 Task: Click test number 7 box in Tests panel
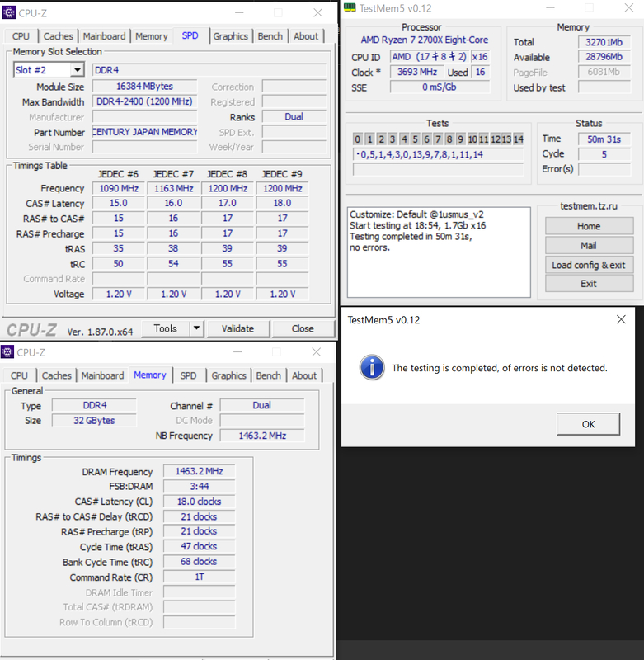tap(438, 139)
